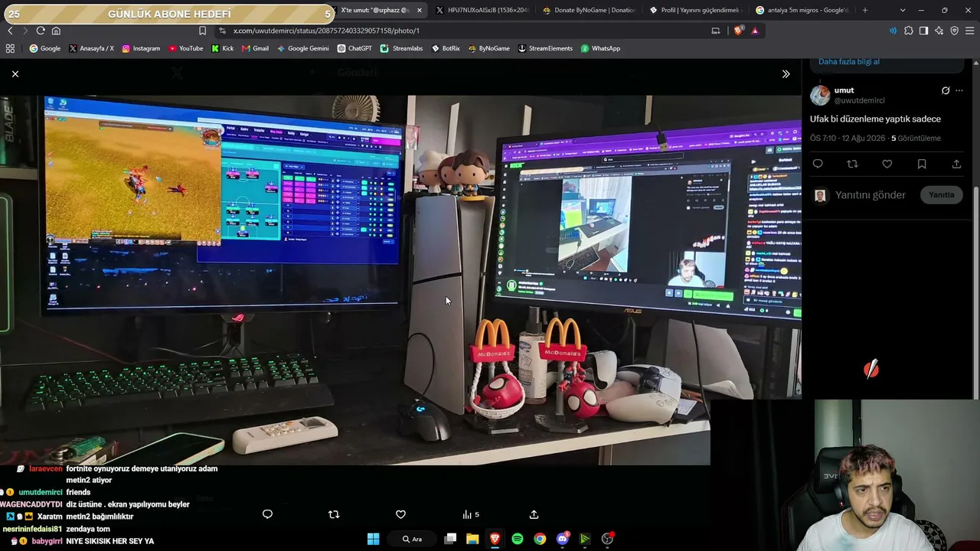The height and width of the screenshot is (551, 980).
Task: Click the address bar URL
Action: click(326, 31)
